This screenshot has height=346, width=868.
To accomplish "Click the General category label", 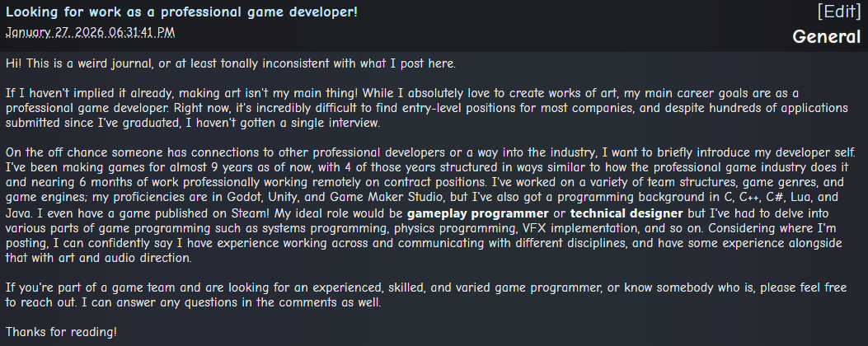I will tap(826, 37).
